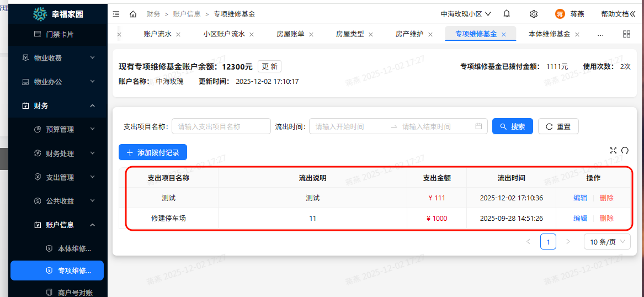Open the 10 条/页 page size dropdown

coord(607,242)
